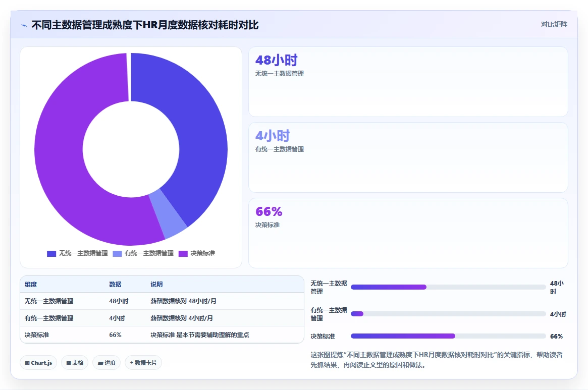588x390 pixels.
Task: Click the 数据卡片 tag chip
Action: (x=143, y=363)
